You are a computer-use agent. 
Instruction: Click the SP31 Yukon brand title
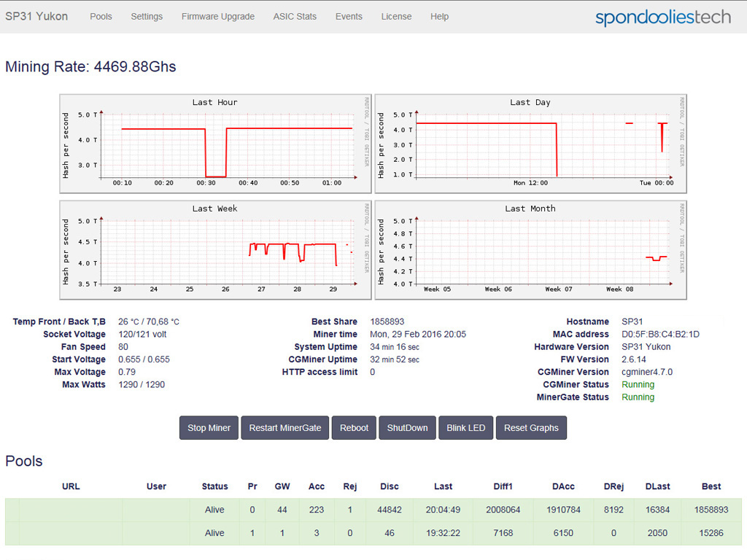(36, 16)
